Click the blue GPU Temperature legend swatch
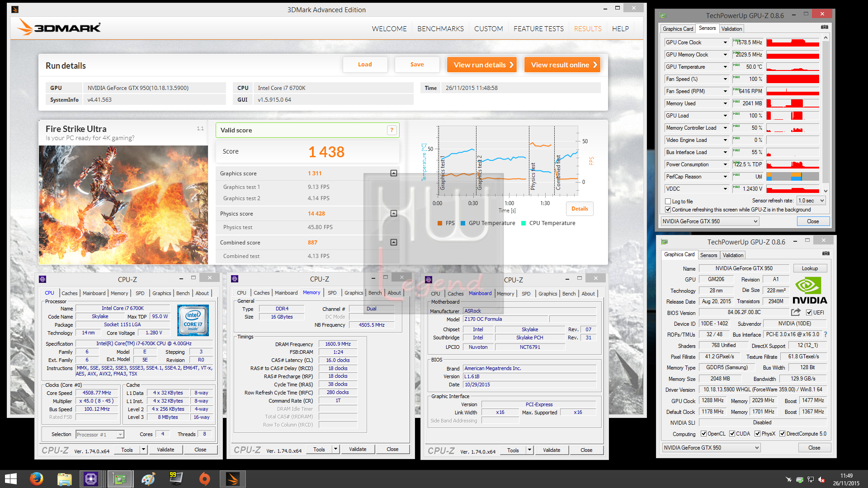868x488 pixels. pos(463,223)
